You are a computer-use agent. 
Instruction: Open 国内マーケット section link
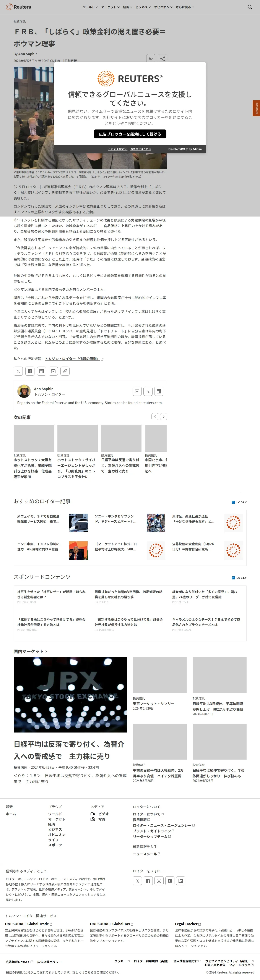point(31,651)
